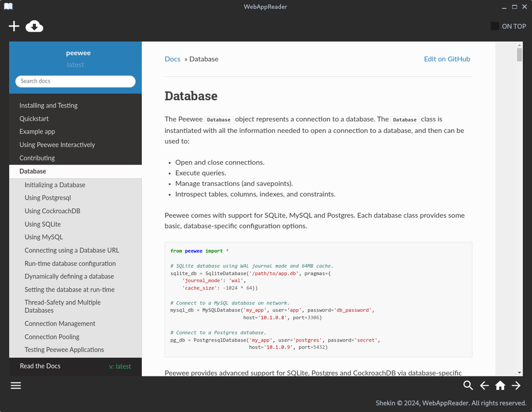Click the plus icon to add a doc

[14, 26]
